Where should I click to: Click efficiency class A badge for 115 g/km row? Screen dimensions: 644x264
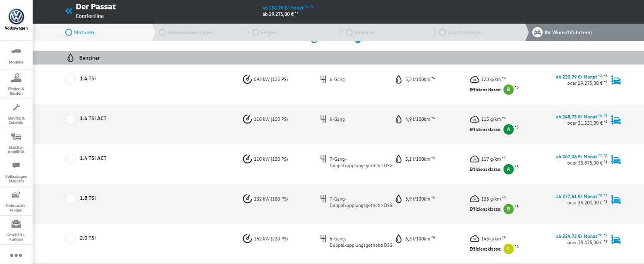coord(508,129)
